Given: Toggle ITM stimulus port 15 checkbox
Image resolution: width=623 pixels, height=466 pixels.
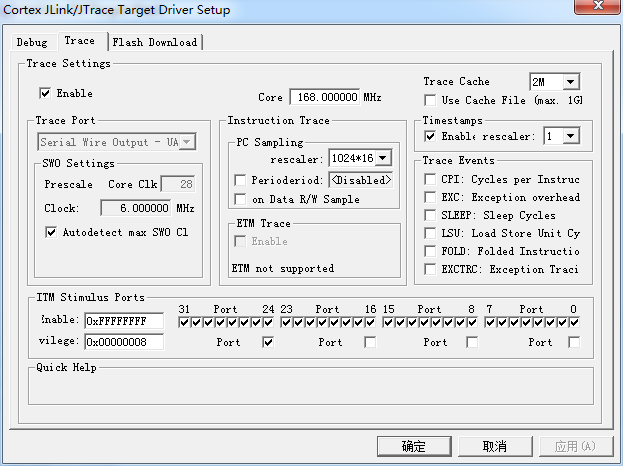Looking at the screenshot, I should click(388, 323).
